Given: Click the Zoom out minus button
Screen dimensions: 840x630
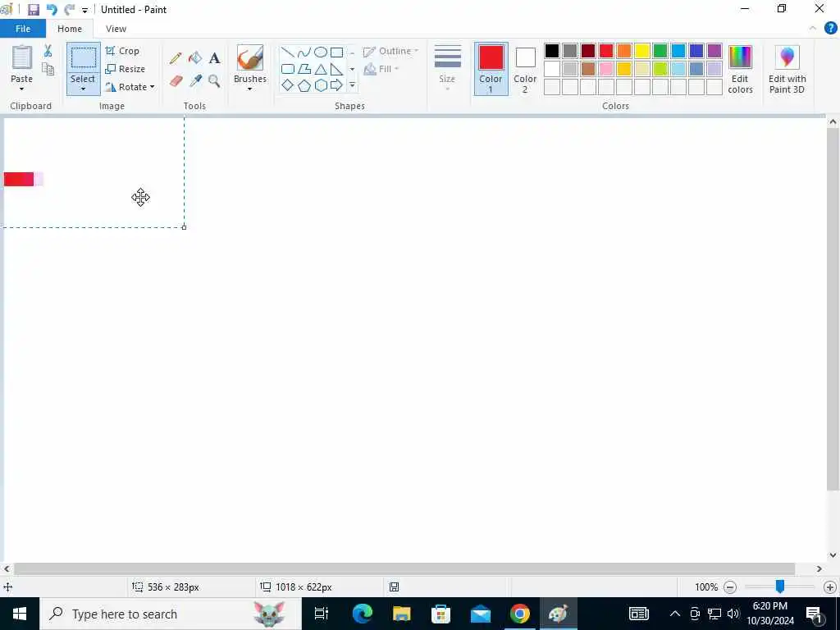Looking at the screenshot, I should (x=729, y=587).
